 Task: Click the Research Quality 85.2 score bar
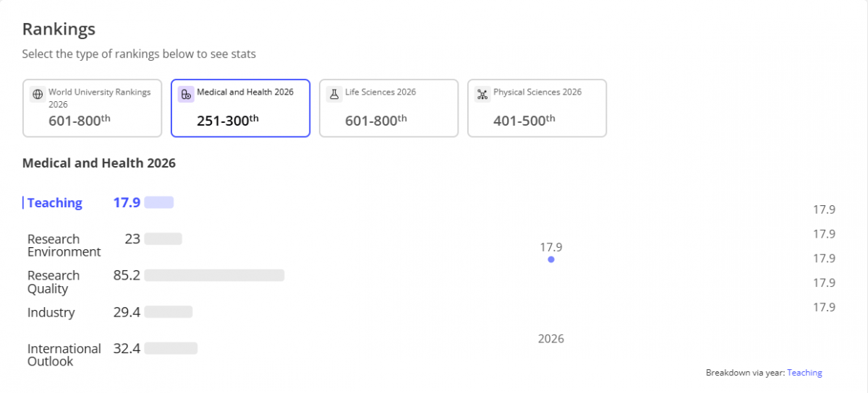tap(214, 275)
